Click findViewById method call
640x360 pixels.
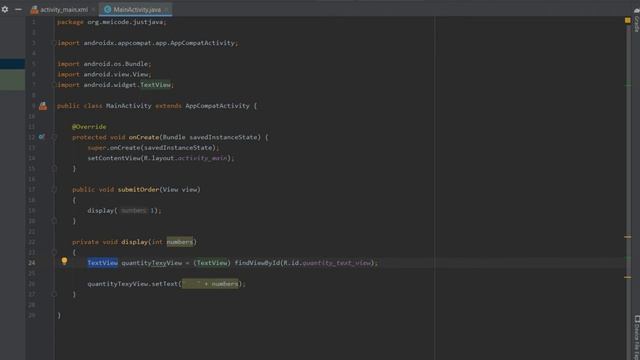coord(257,263)
